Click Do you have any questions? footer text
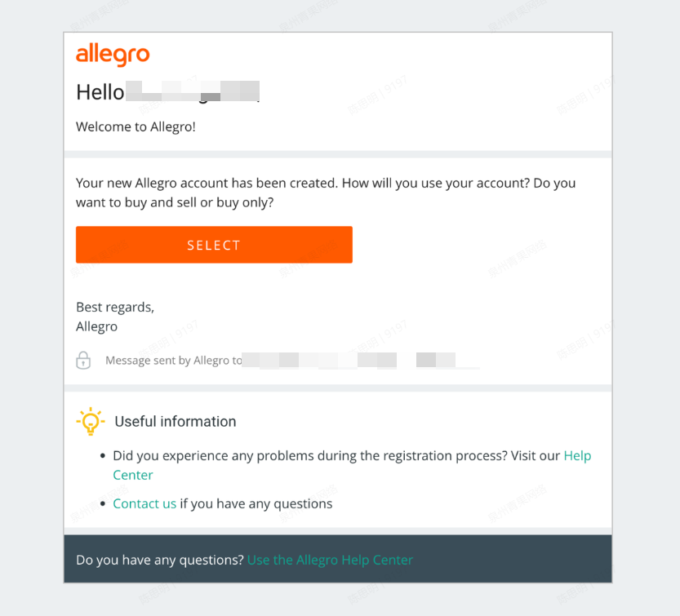Viewport: 680px width, 616px height. [159, 560]
